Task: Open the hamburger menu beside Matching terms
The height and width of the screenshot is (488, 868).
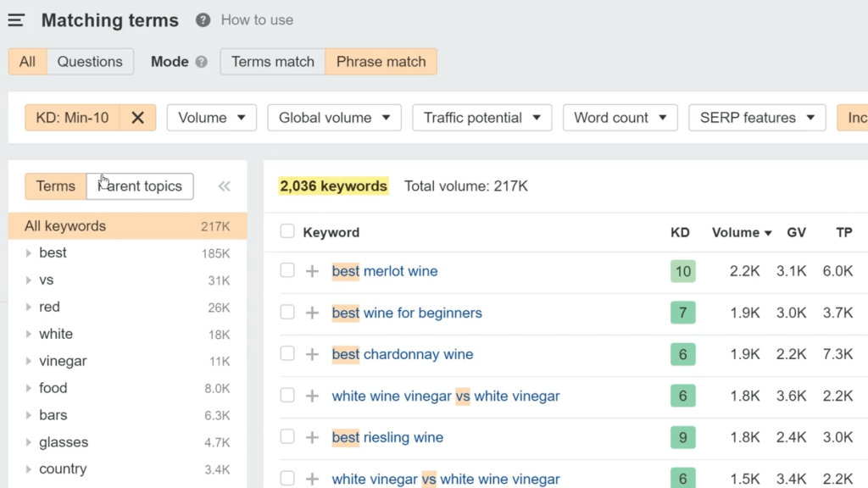Action: coord(16,20)
